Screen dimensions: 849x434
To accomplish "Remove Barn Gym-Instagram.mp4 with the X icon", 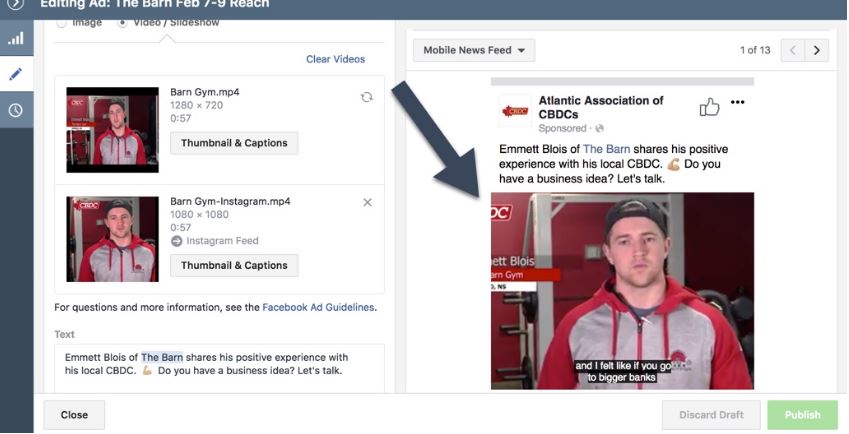I will point(367,202).
